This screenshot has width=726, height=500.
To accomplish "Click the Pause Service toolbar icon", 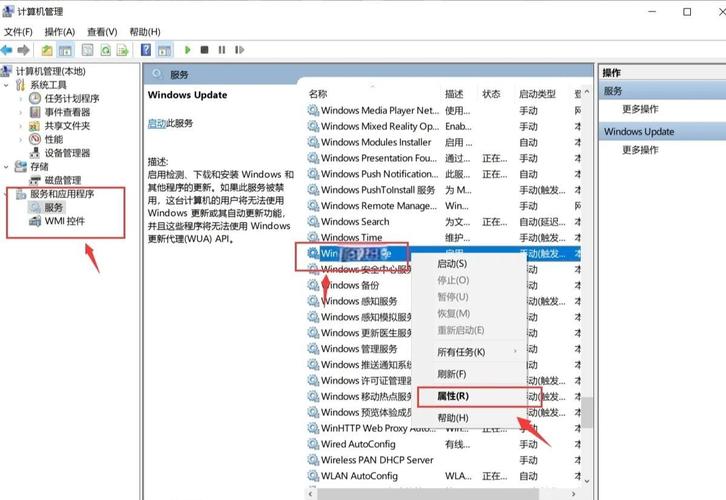I will [221, 49].
